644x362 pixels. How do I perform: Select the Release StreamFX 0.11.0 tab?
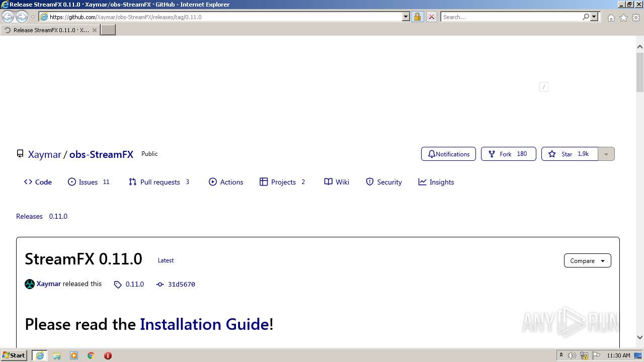pos(50,30)
